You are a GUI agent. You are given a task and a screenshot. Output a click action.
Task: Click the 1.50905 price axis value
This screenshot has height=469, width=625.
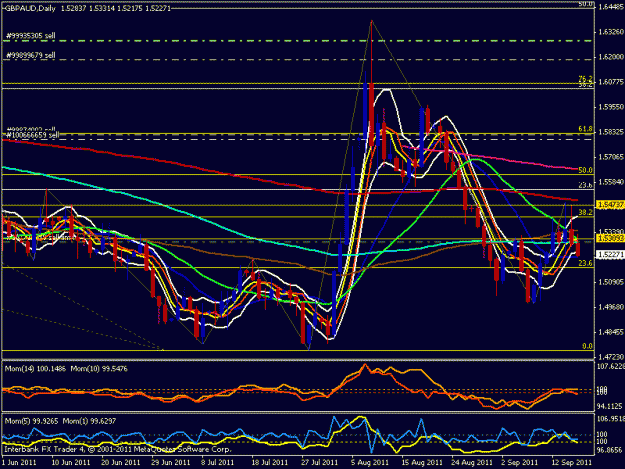pos(610,282)
